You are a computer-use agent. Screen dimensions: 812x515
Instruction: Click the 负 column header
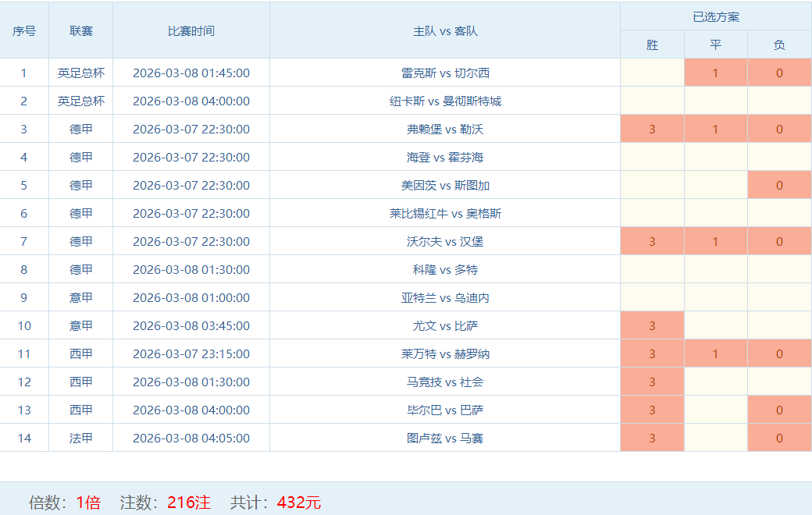coord(779,45)
